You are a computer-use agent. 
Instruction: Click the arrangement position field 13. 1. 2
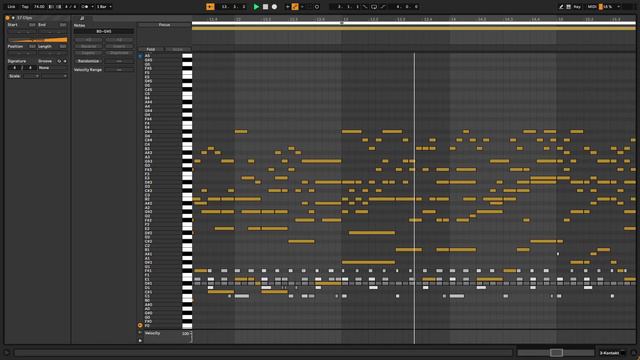click(x=233, y=7)
